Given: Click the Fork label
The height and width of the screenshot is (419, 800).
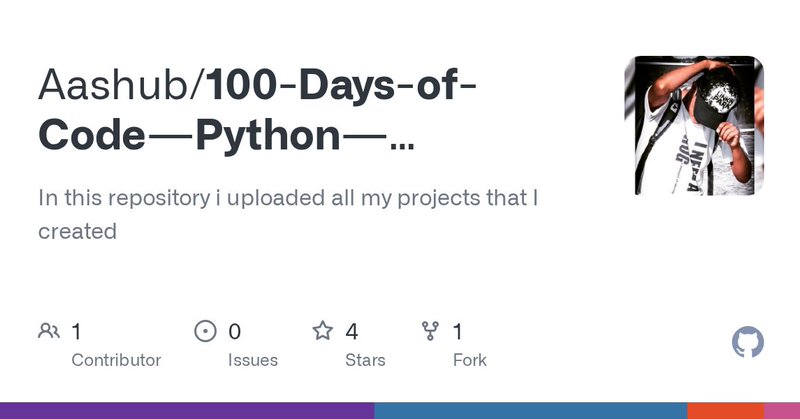Looking at the screenshot, I should [470, 360].
